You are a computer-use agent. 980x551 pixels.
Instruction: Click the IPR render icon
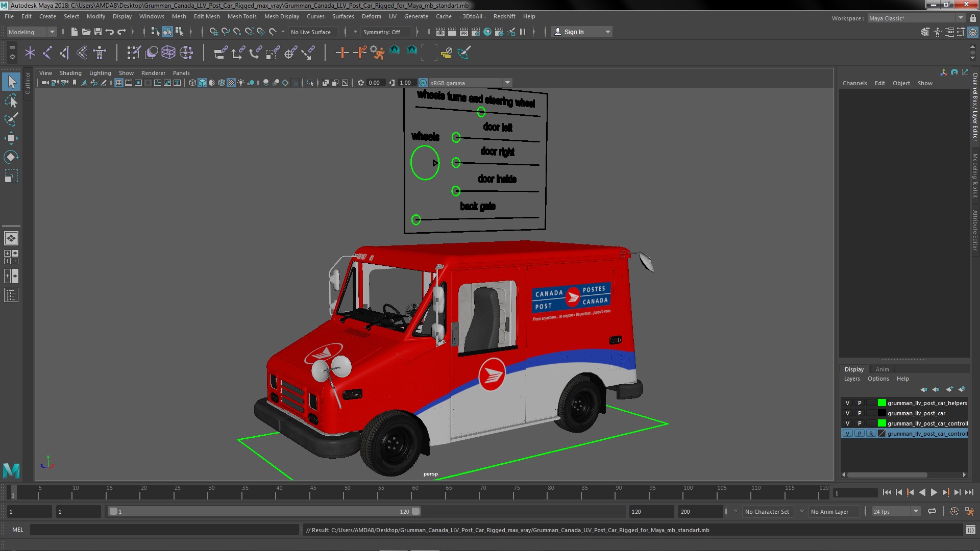(464, 32)
